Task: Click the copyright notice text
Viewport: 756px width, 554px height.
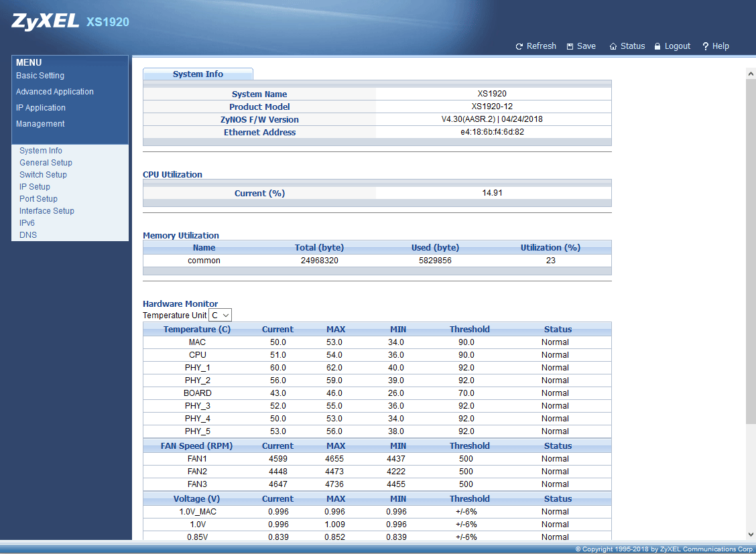Action: click(664, 549)
